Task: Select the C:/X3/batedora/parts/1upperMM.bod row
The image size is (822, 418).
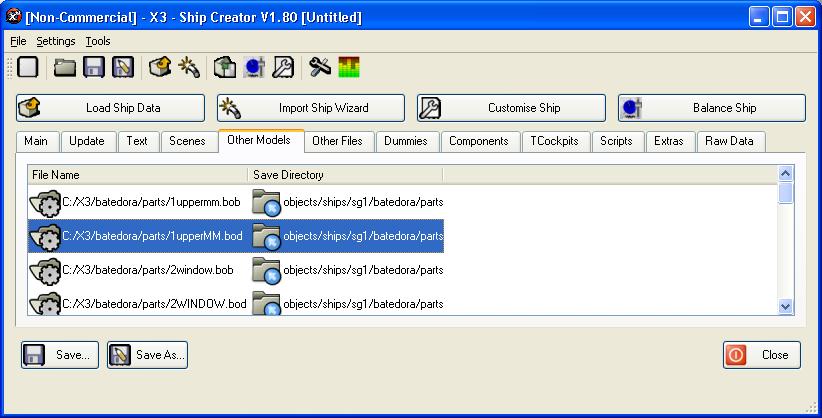Action: tap(236, 236)
